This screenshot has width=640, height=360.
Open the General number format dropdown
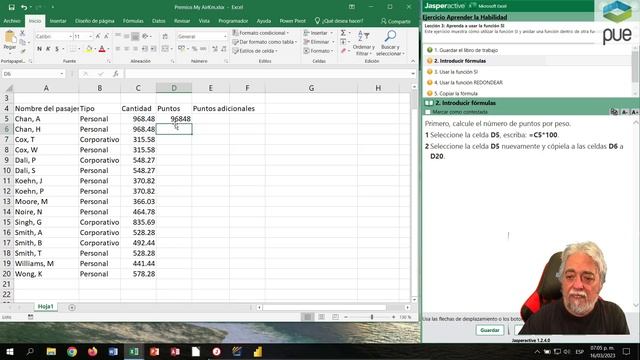point(224,37)
